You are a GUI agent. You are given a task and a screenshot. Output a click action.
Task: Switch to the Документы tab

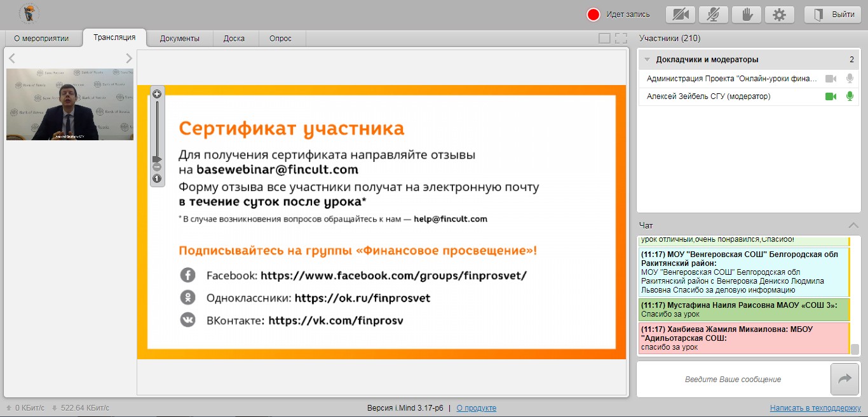point(180,39)
